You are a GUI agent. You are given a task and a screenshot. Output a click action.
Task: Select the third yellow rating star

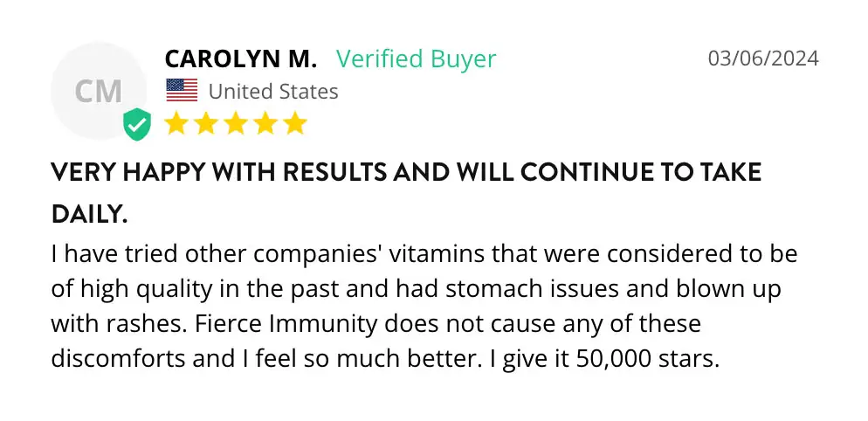[x=236, y=123]
